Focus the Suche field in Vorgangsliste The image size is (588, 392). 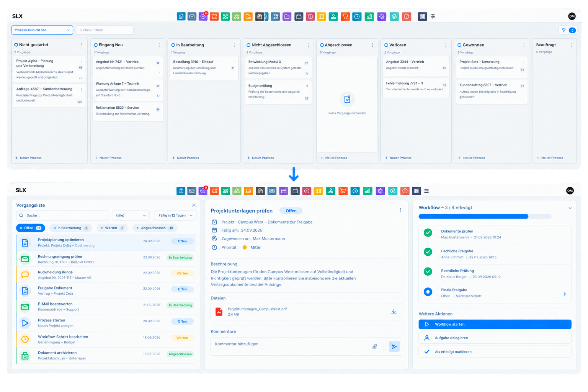(62, 216)
